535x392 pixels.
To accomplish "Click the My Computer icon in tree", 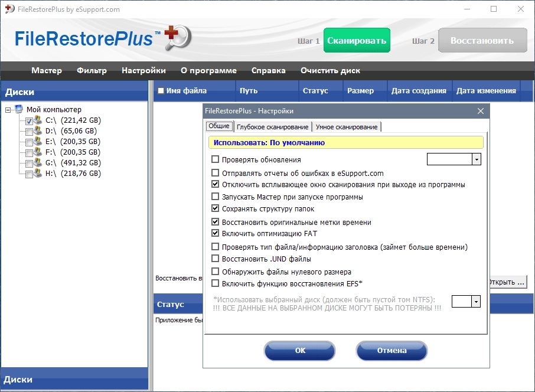I will (19, 109).
